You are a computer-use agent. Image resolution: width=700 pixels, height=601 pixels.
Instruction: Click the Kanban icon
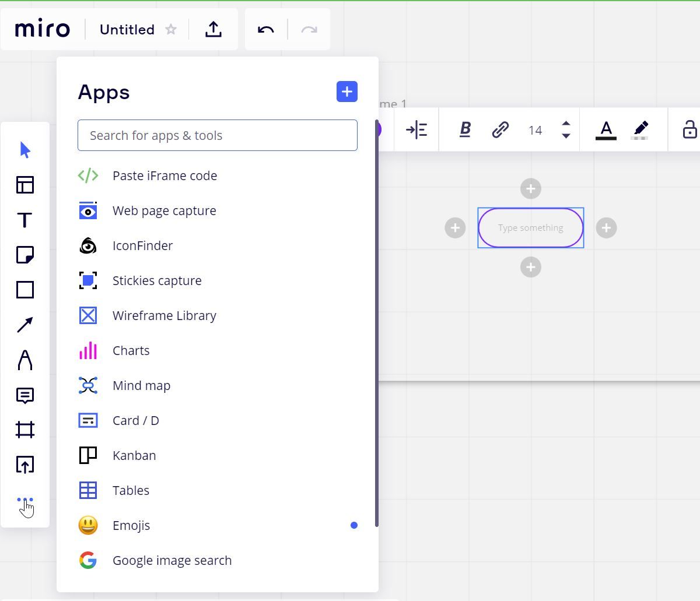point(88,455)
